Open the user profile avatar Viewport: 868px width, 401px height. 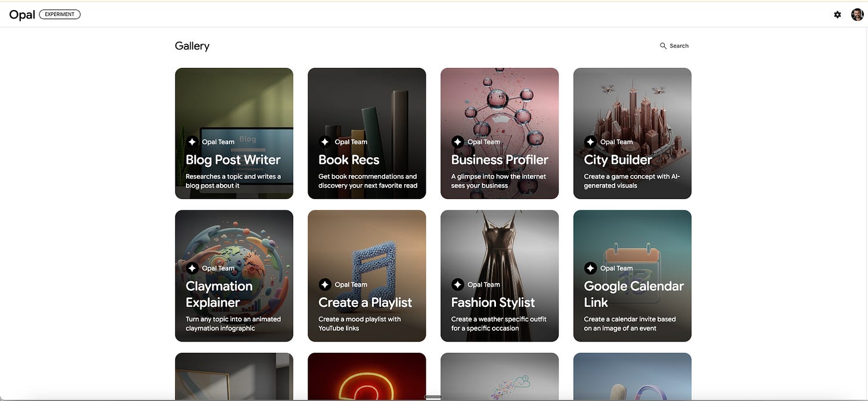pyautogui.click(x=857, y=14)
